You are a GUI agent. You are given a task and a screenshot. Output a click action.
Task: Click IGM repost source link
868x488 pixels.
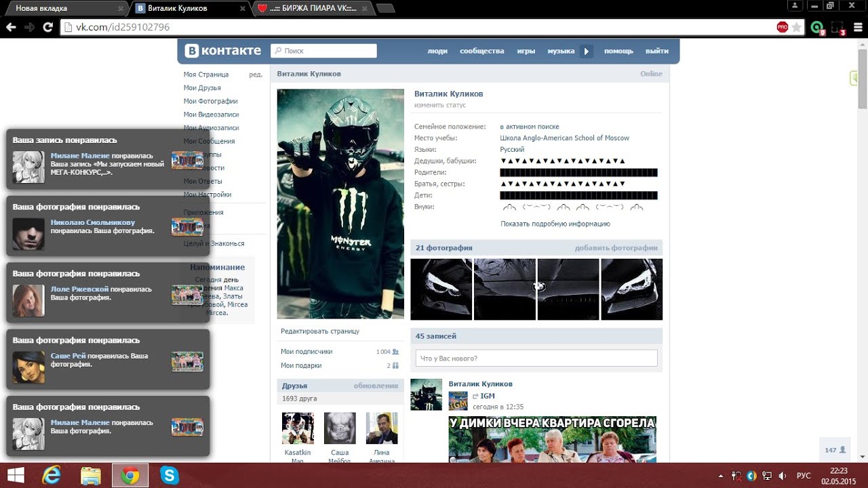click(487, 396)
